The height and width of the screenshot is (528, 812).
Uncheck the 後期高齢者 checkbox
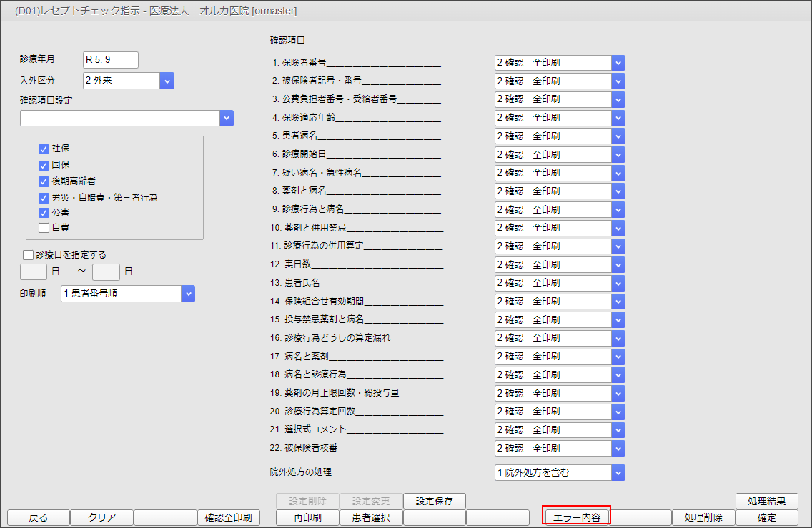click(44, 181)
